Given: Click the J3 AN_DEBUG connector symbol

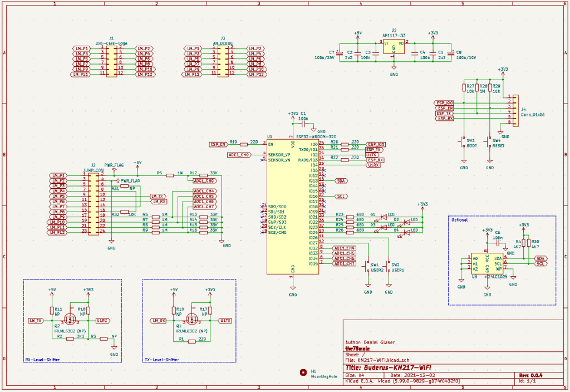Looking at the screenshot, I should [222, 61].
